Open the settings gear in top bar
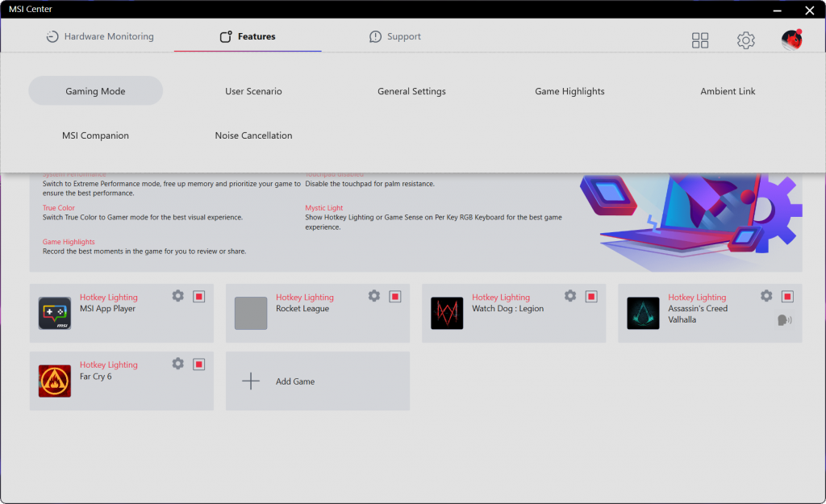Screen dimensions: 826x504 coord(746,40)
